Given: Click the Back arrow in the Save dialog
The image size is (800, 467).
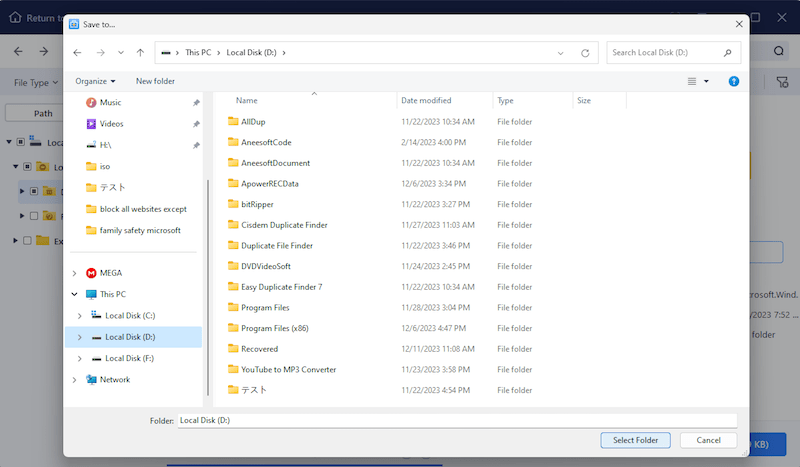Looking at the screenshot, I should click(77, 53).
